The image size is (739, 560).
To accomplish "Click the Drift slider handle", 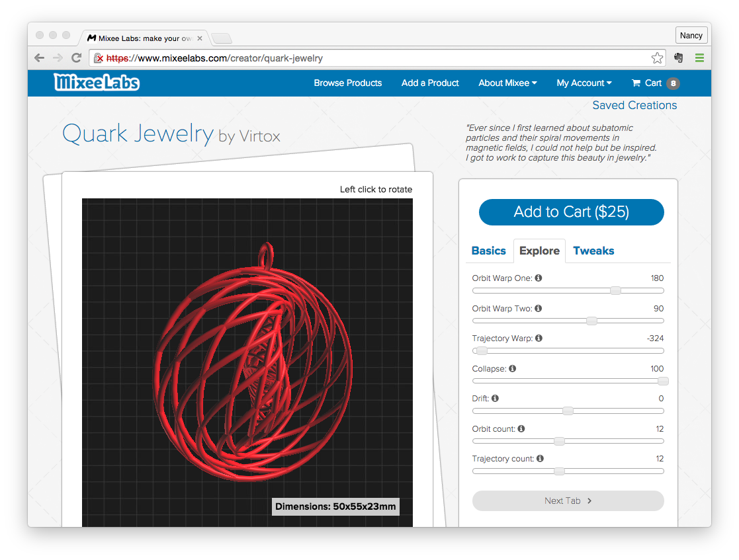I will tap(568, 411).
